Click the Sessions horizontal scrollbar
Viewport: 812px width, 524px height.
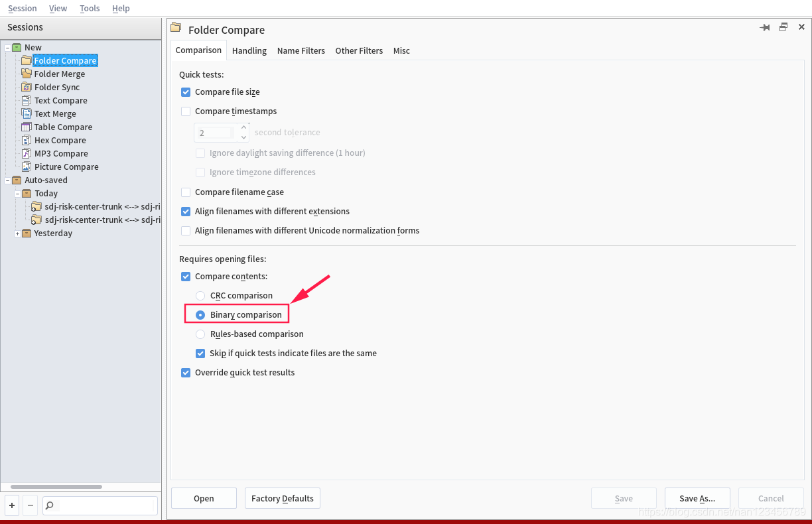coord(56,487)
